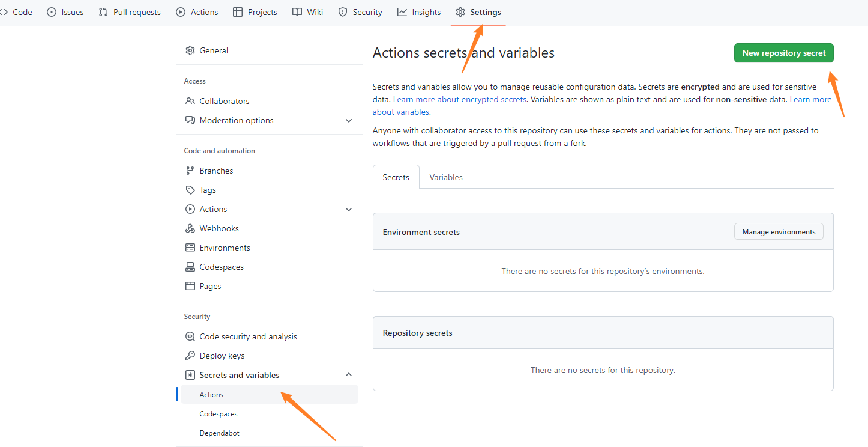The height and width of the screenshot is (447, 868).
Task: Click the Environments server icon
Action: point(190,248)
